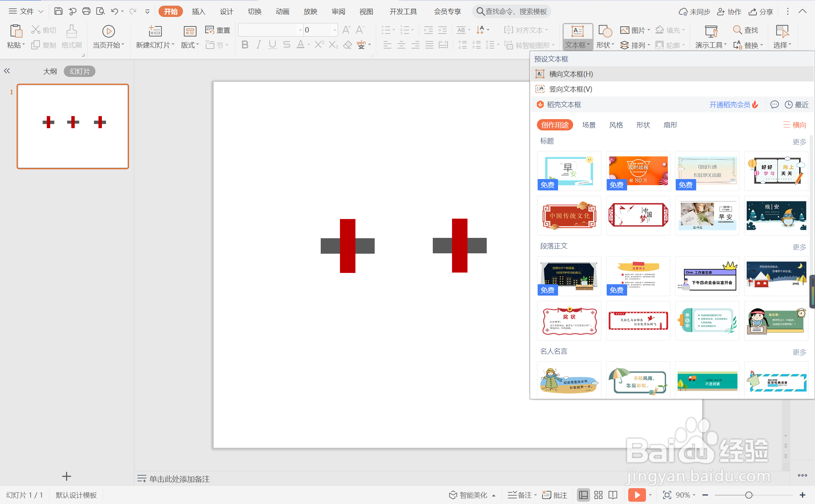Click the feedback speech bubble icon
Image resolution: width=815 pixels, height=504 pixels.
(x=774, y=104)
